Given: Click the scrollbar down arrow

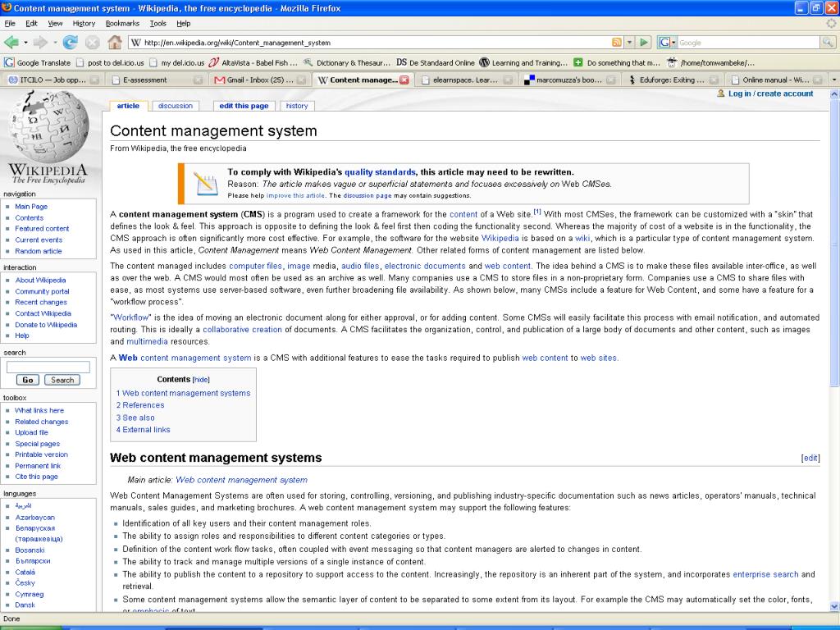Looking at the screenshot, I should 834,607.
